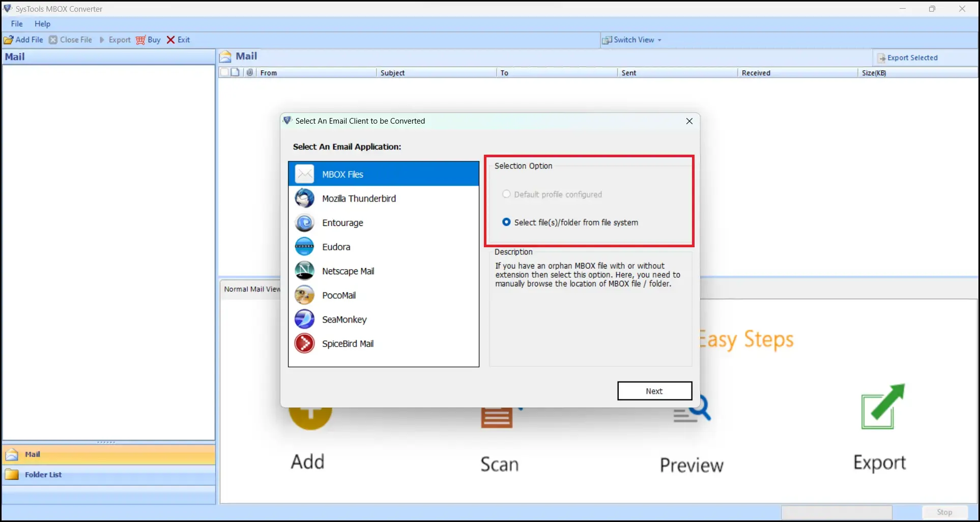Click the Add File toolbar icon
The height and width of the screenshot is (522, 980).
9,40
